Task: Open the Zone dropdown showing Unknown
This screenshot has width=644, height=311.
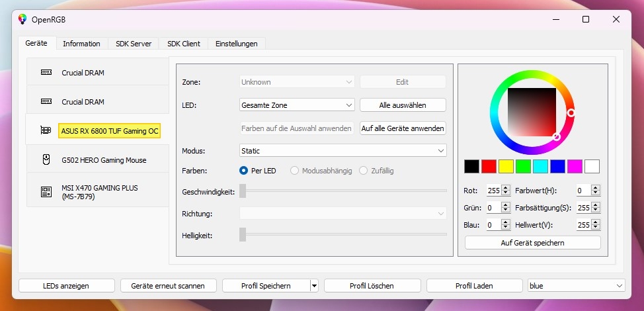Action: 297,82
